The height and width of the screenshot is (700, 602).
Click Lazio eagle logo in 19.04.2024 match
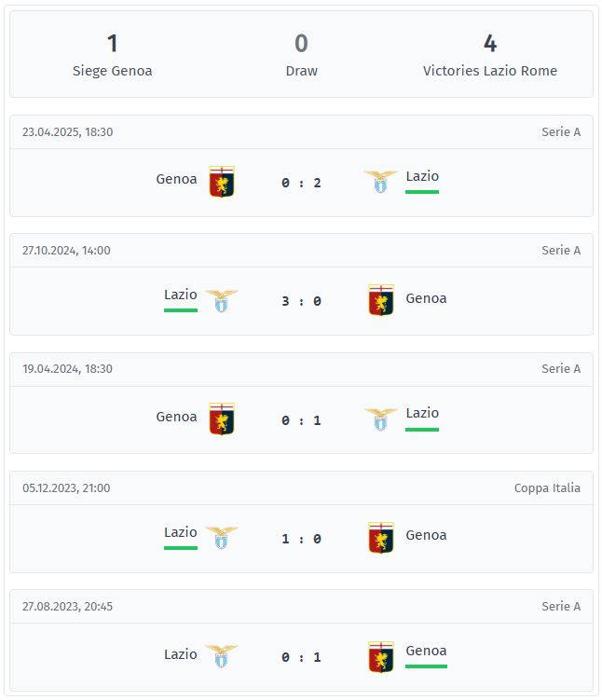click(380, 419)
